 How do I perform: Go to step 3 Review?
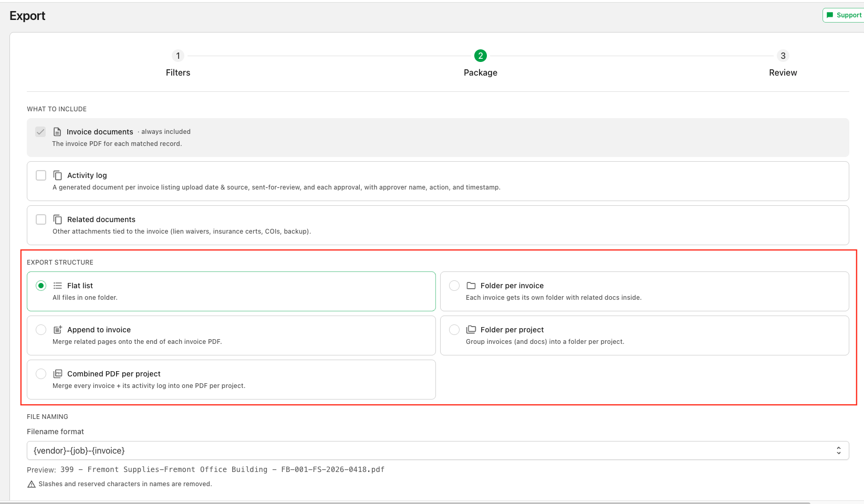(x=783, y=56)
